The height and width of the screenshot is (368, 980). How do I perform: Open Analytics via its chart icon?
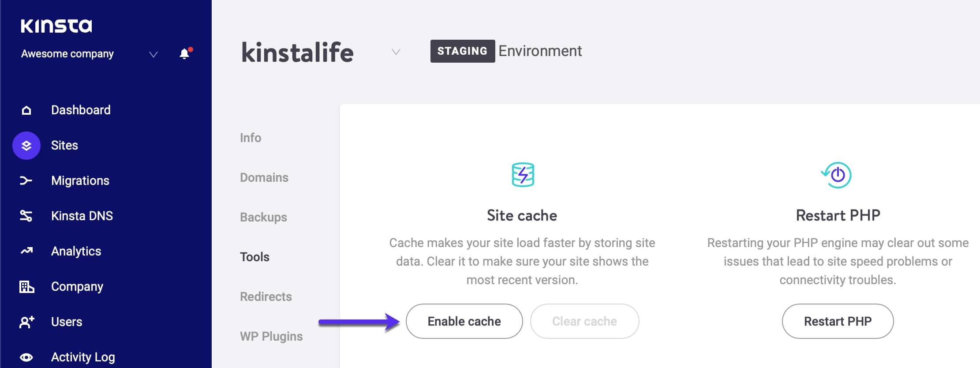pyautogui.click(x=26, y=251)
